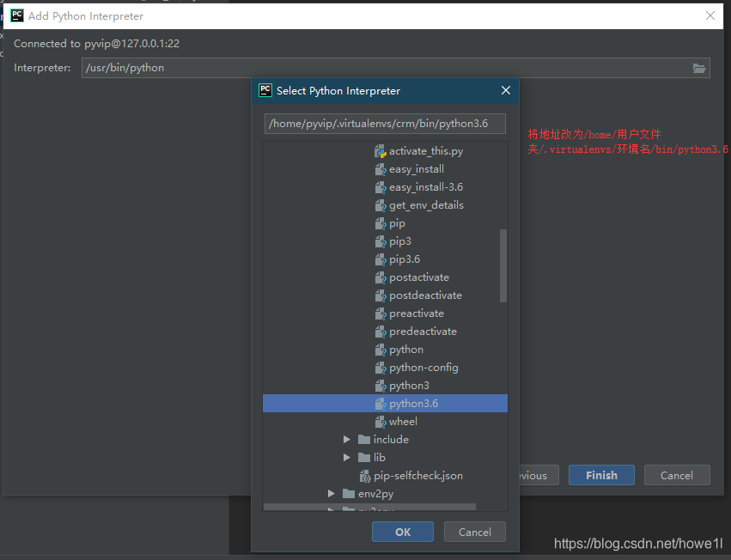This screenshot has height=560, width=731.
Task: Click the partially hidden Previous button
Action: pyautogui.click(x=539, y=475)
